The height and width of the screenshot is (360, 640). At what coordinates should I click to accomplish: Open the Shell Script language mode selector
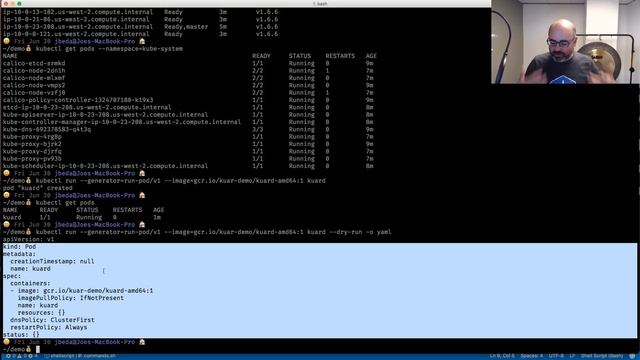pos(602,356)
